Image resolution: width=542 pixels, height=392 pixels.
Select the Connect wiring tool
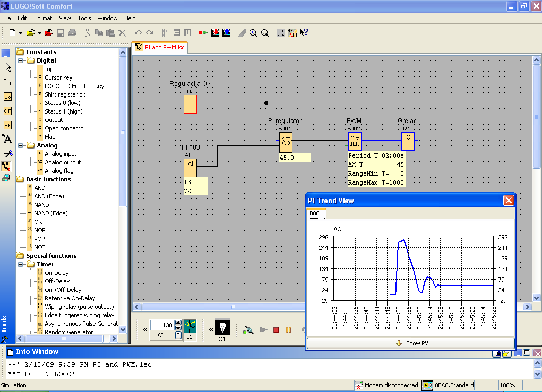7,82
